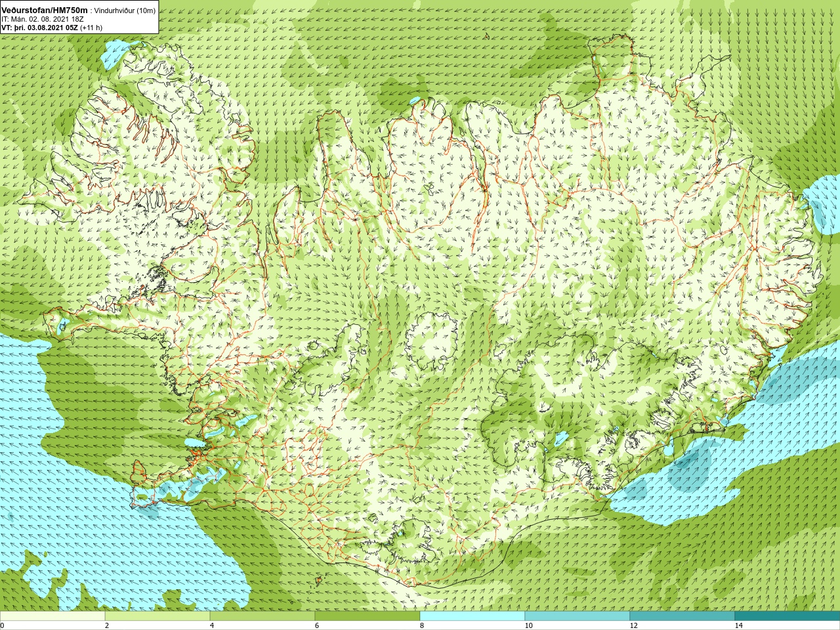Click the cyan 10–12 legend swatch
This screenshot has height=630, width=840.
click(x=577, y=616)
